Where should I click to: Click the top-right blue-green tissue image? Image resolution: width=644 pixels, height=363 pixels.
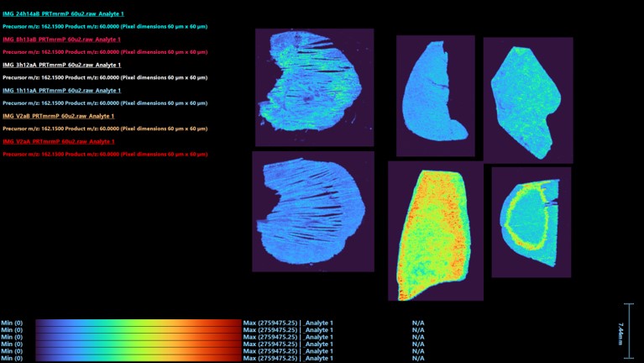526,99
